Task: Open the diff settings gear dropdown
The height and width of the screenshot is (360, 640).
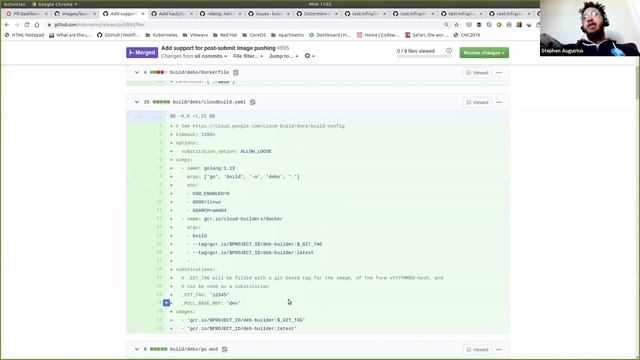Action: 309,56
